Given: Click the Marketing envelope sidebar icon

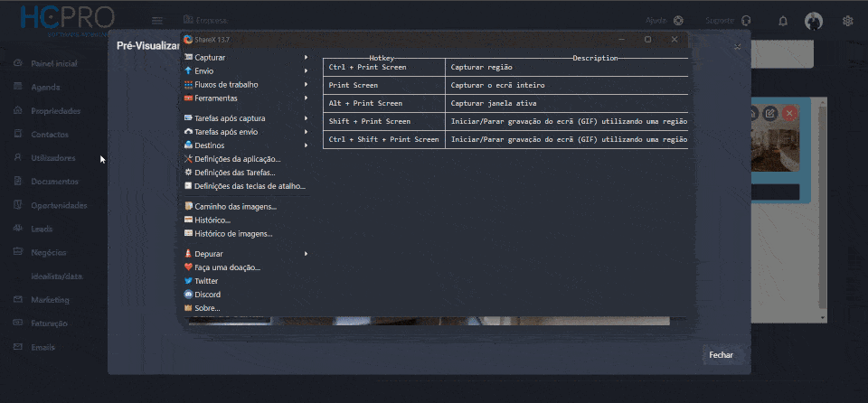Looking at the screenshot, I should coord(18,299).
